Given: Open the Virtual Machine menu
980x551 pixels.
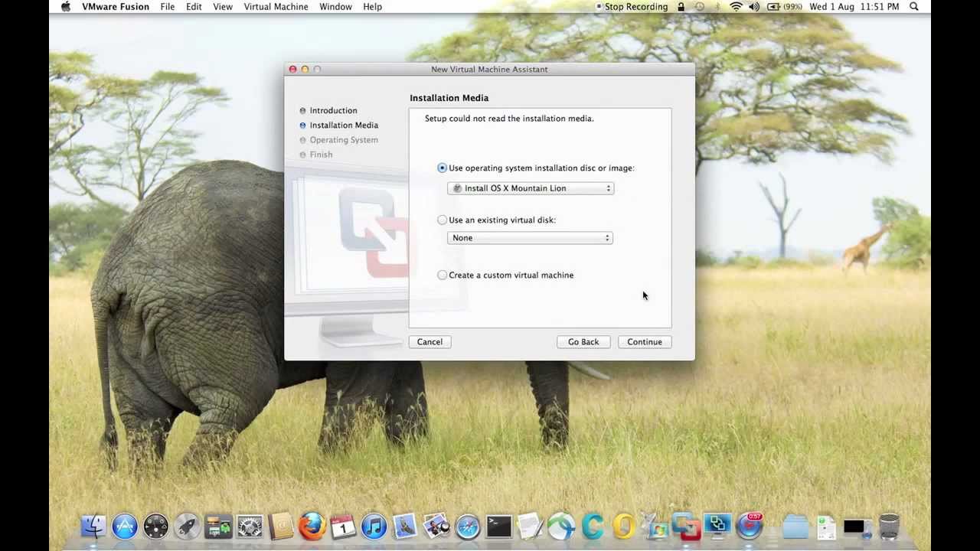Looking at the screenshot, I should pyautogui.click(x=276, y=6).
